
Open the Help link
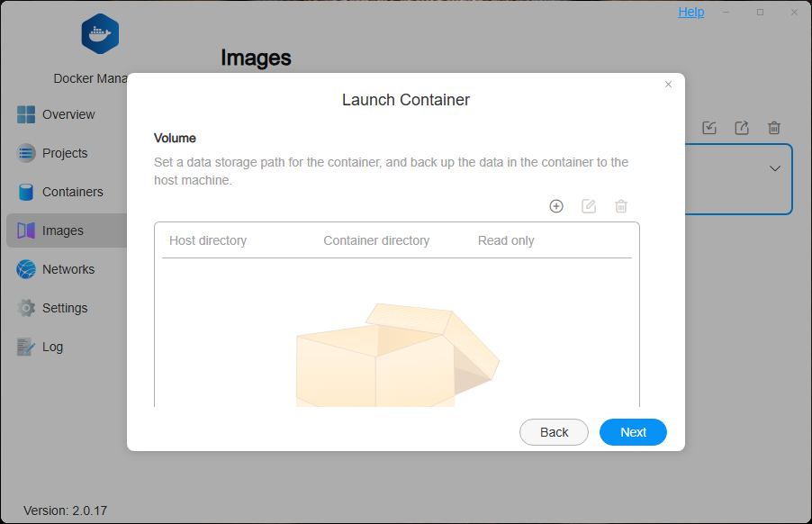pos(690,12)
